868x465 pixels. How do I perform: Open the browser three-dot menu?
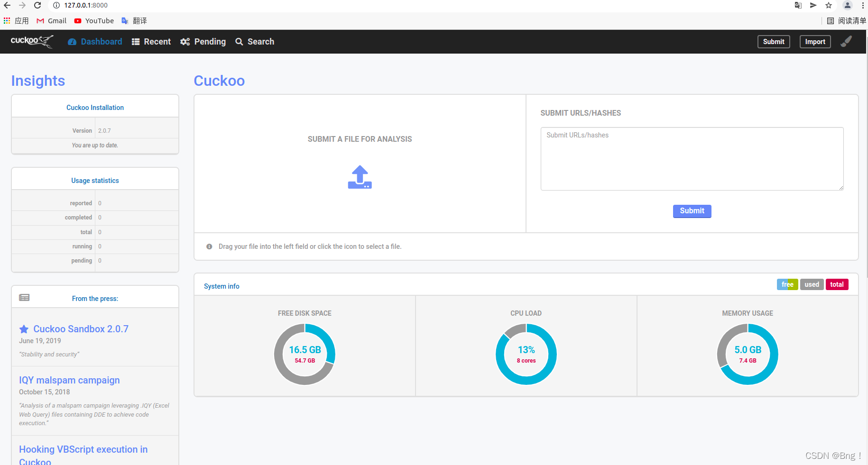click(863, 5)
